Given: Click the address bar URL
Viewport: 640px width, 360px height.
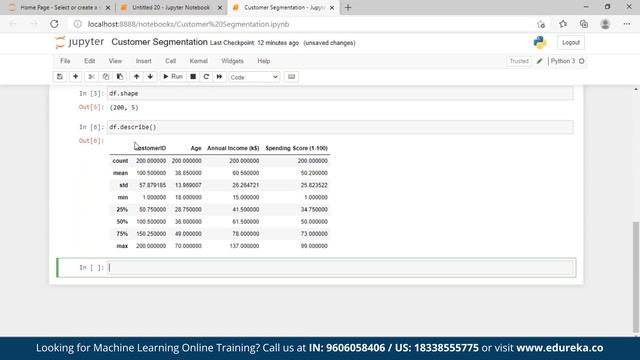Looking at the screenshot, I should click(x=189, y=24).
